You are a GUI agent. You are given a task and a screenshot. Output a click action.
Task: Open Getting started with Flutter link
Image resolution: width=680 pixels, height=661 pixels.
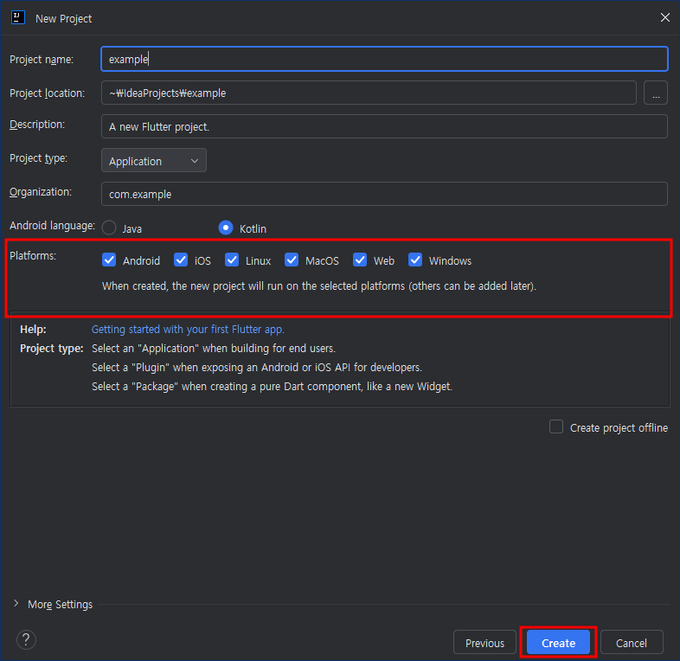click(188, 329)
